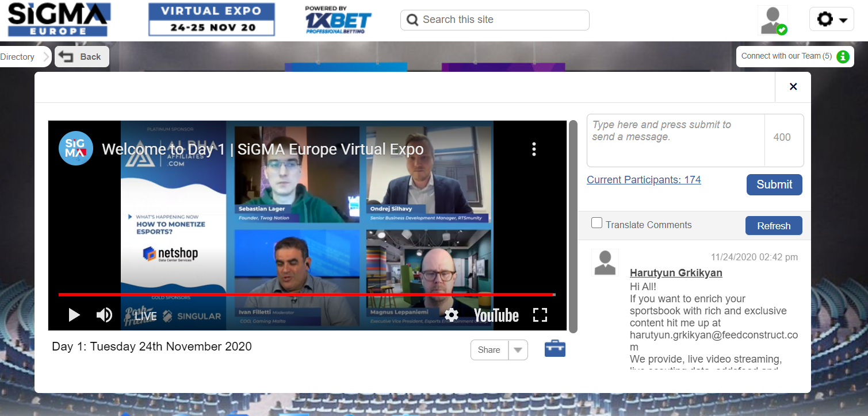Submit the chat message
The image size is (868, 416).
[x=774, y=184]
